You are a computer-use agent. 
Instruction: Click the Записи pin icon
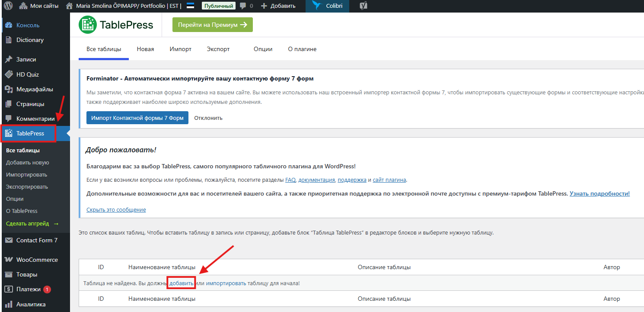9,59
